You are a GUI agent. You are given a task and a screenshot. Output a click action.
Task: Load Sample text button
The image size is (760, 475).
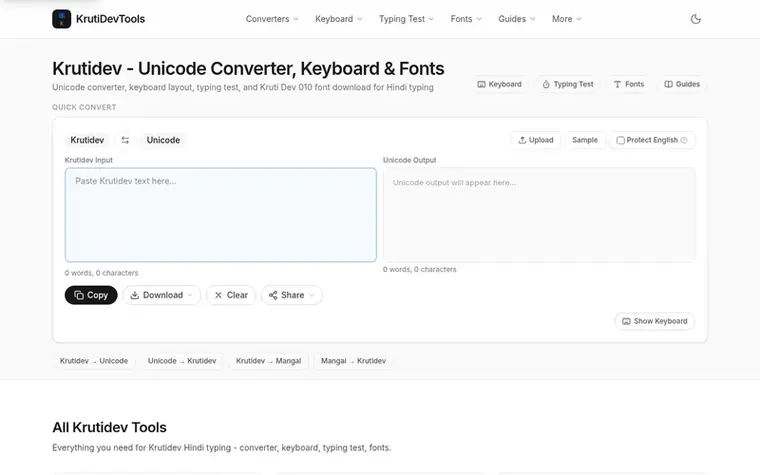click(x=585, y=140)
